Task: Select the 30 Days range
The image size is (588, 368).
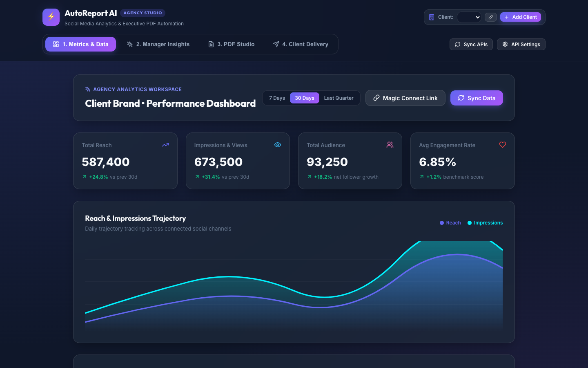Action: click(x=305, y=98)
